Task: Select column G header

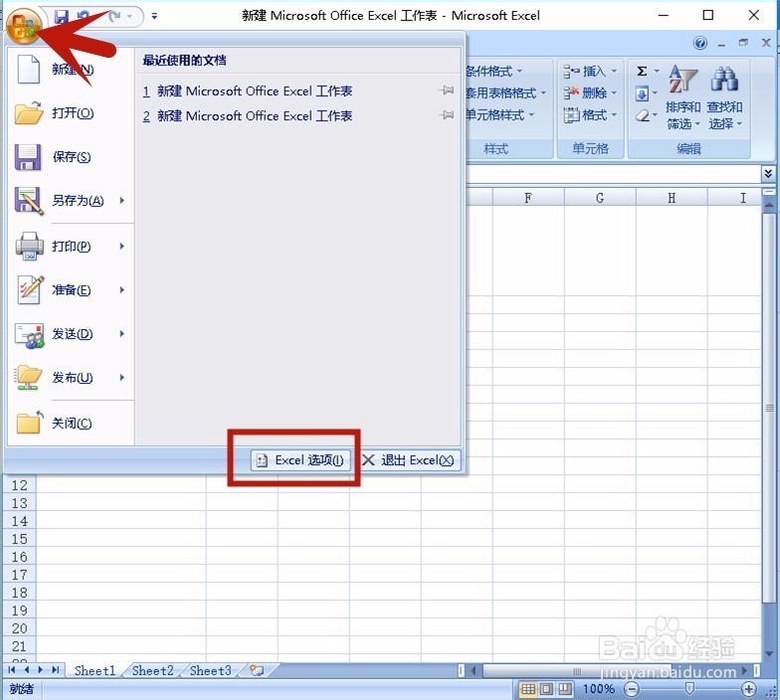Action: click(x=600, y=198)
